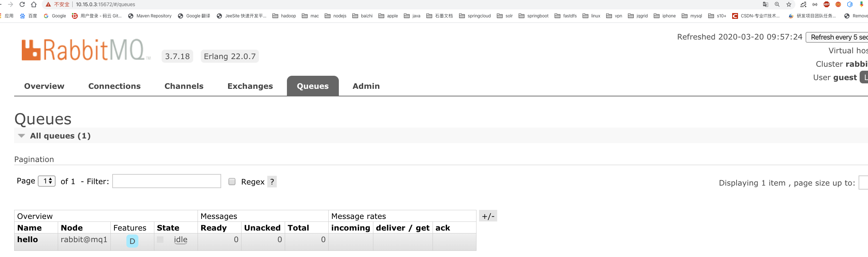Toggle table columns with the +/- button
Screen dimensions: 868x257
(488, 216)
